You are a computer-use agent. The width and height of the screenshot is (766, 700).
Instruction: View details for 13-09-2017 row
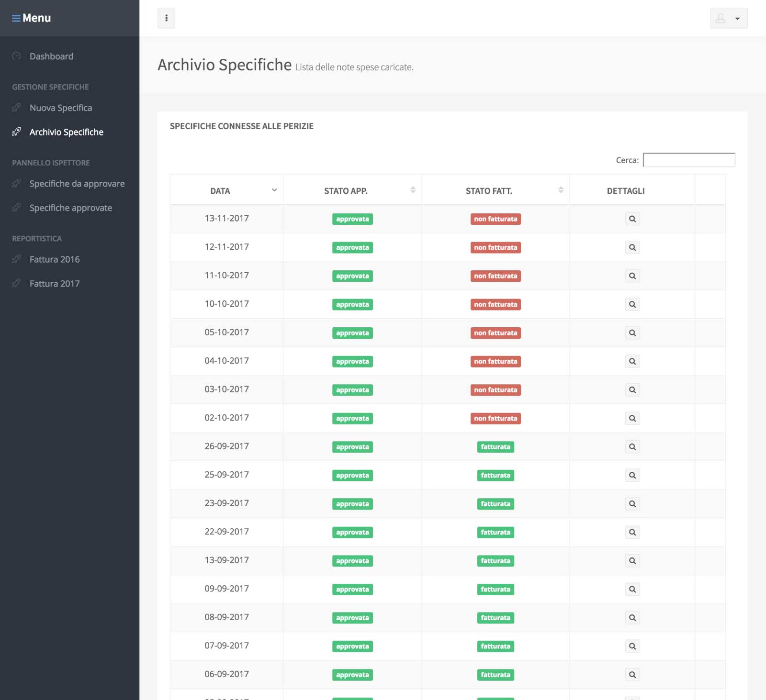pos(632,561)
